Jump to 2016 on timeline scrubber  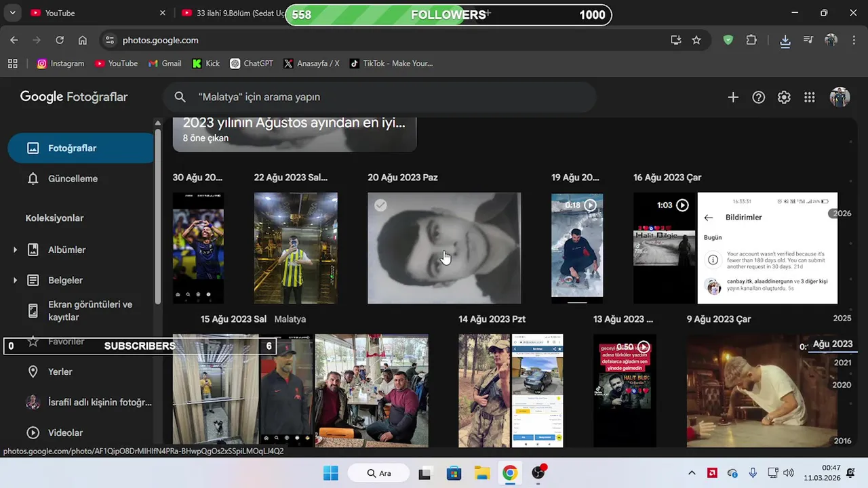(x=842, y=441)
